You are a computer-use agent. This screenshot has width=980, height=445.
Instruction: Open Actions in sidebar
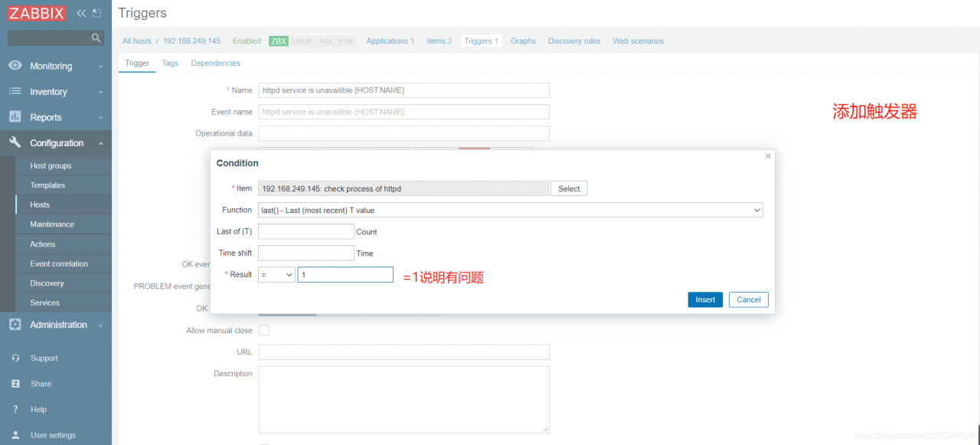(43, 244)
